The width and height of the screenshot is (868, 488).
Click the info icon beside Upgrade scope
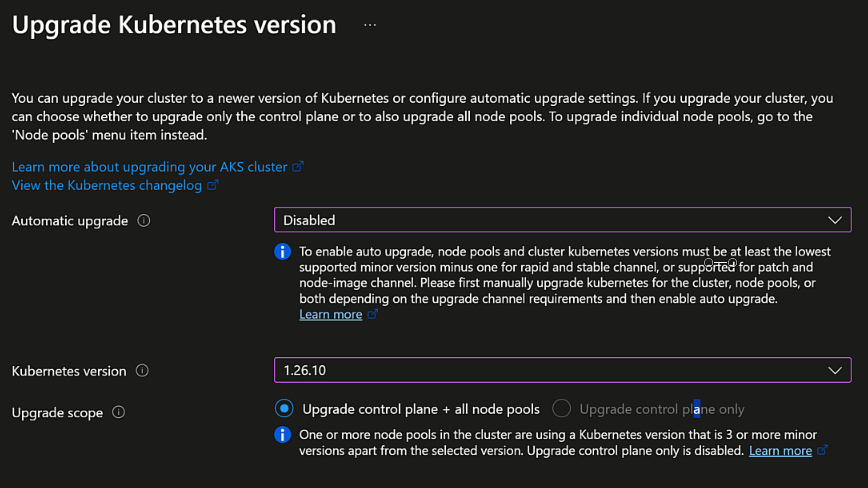coord(119,412)
